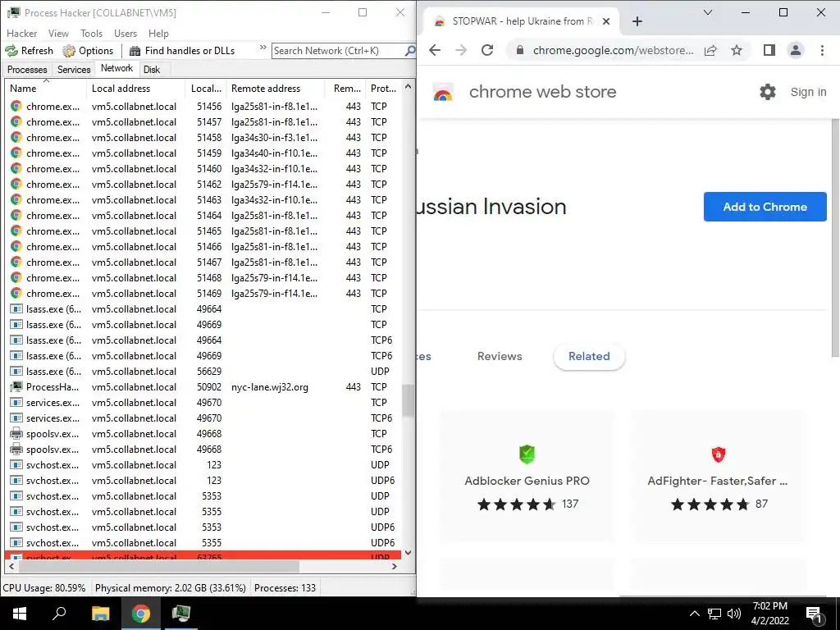Click Find handles or DLLs button
The height and width of the screenshot is (630, 840).
182,51
